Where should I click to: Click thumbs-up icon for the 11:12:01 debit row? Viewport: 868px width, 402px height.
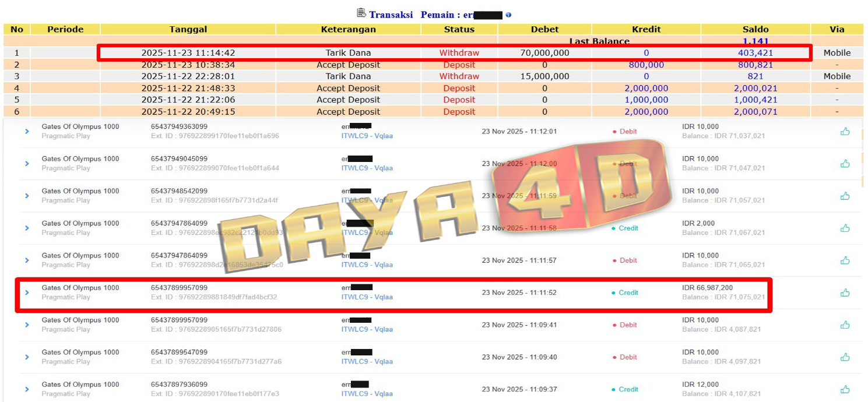point(845,132)
